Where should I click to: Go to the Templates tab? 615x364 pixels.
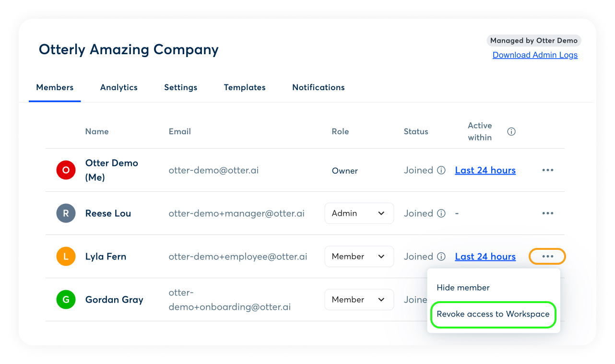pos(245,87)
